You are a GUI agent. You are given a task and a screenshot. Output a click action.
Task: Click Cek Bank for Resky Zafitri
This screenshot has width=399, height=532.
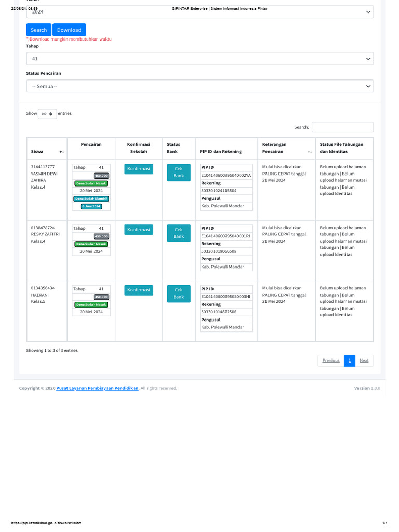coord(178,233)
